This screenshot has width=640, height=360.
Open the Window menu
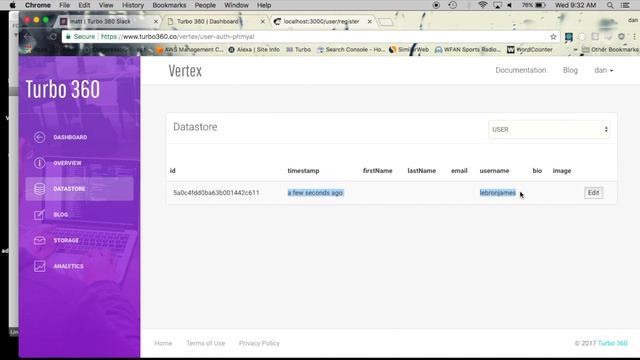pyautogui.click(x=236, y=5)
